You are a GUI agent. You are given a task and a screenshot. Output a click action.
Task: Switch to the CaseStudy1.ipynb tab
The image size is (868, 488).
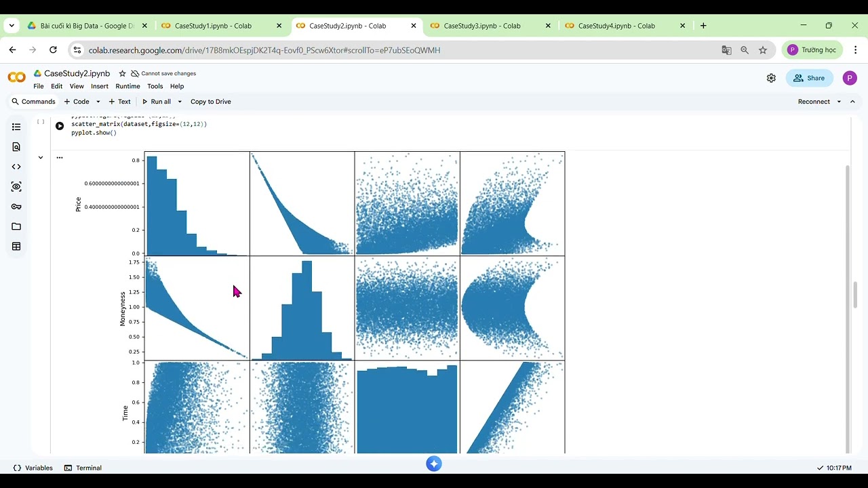tap(222, 26)
